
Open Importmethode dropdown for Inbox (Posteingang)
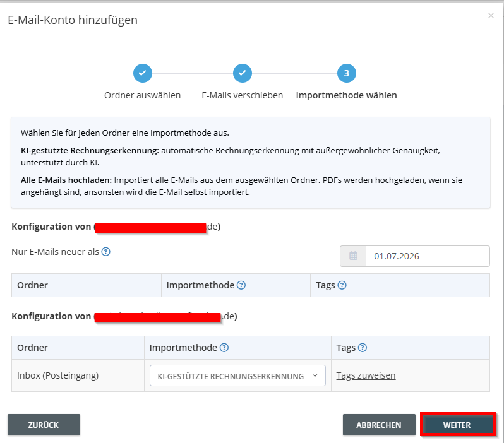point(237,375)
